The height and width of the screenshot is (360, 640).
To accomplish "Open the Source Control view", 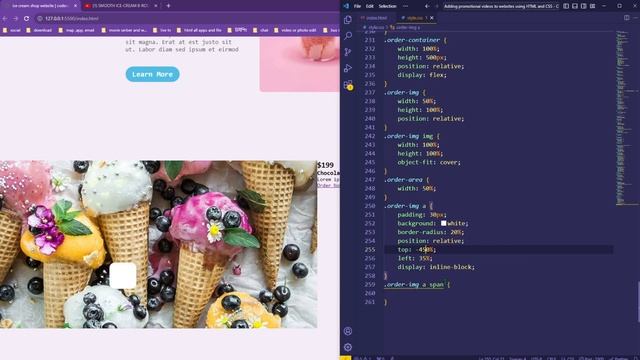I will 348,52.
